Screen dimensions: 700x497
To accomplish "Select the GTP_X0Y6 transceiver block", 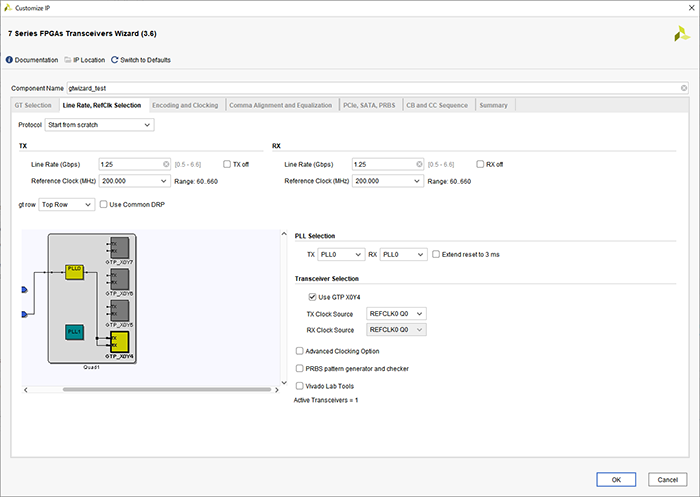I will [120, 280].
